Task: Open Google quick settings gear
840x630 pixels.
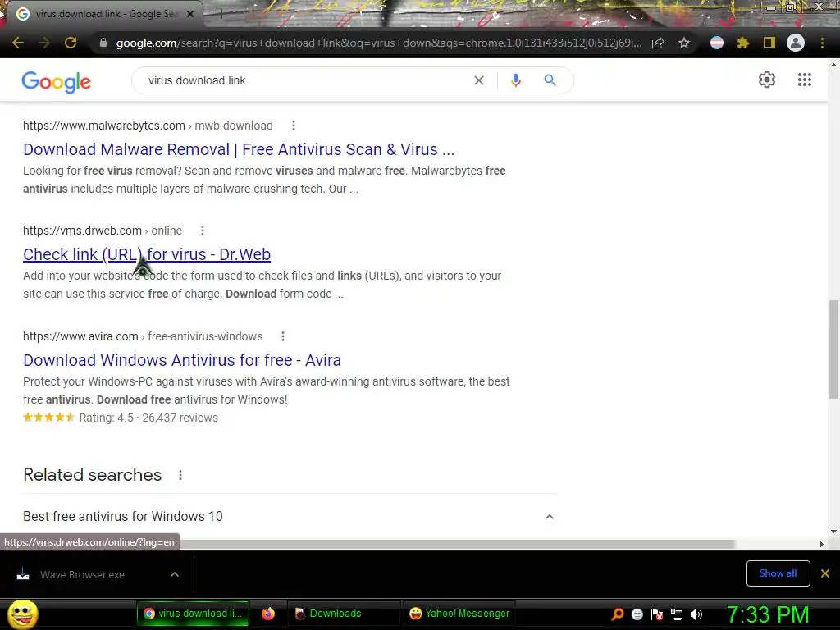Action: 767,80
